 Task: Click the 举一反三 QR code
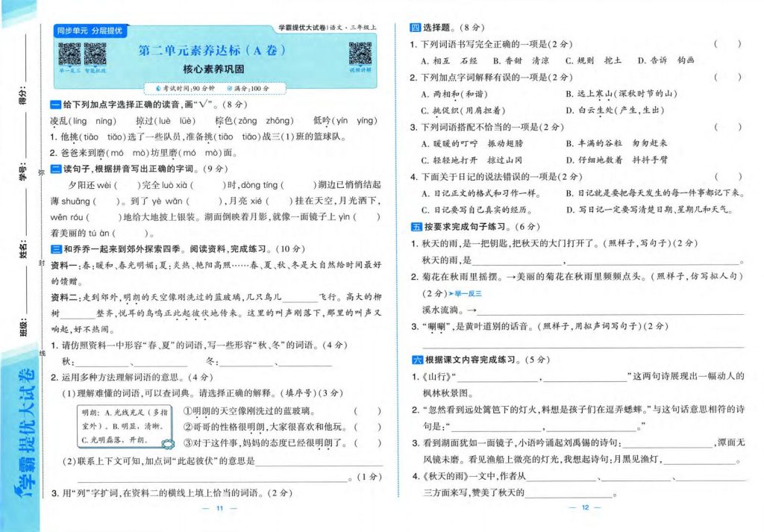click(x=69, y=54)
